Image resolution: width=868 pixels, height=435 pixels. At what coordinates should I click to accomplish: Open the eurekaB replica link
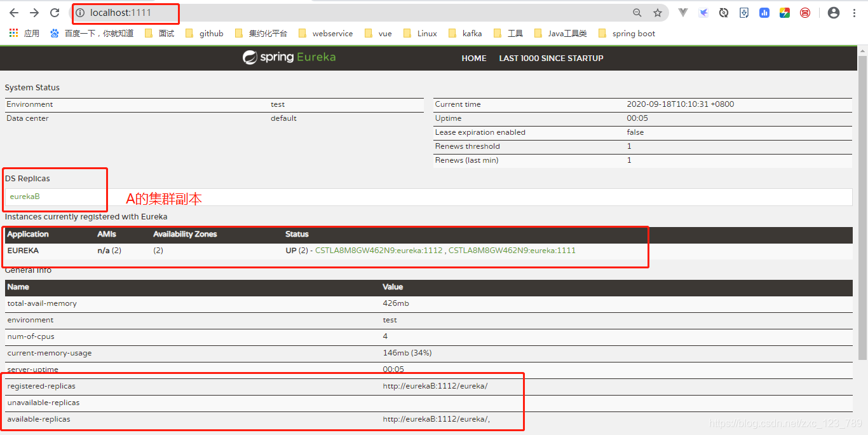click(x=25, y=197)
